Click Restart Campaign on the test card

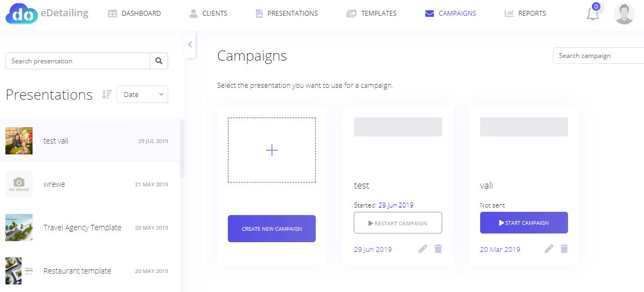(x=398, y=223)
